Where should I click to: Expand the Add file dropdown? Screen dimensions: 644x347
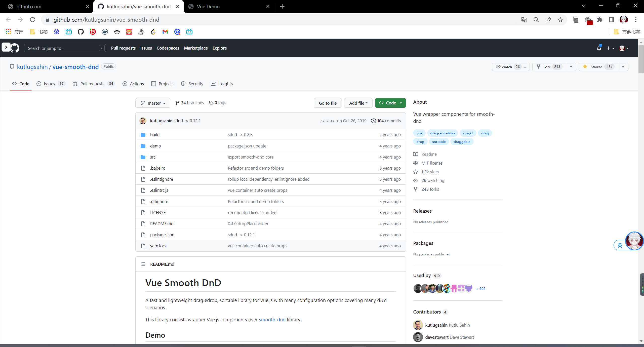[x=358, y=103]
